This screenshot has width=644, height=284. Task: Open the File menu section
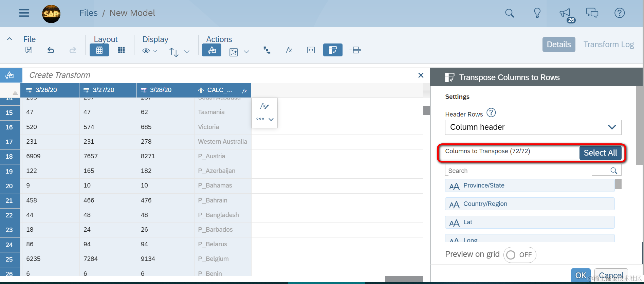(30, 39)
